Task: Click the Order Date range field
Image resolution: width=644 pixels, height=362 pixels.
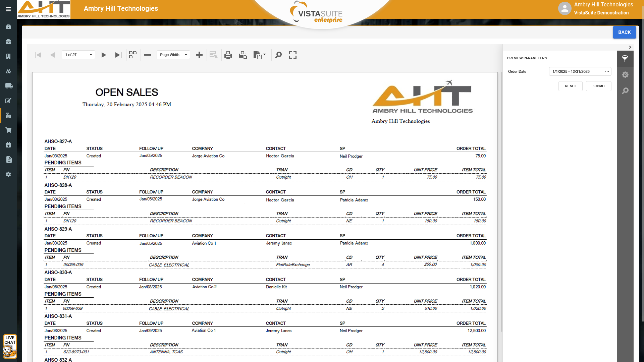Action: coord(576,72)
